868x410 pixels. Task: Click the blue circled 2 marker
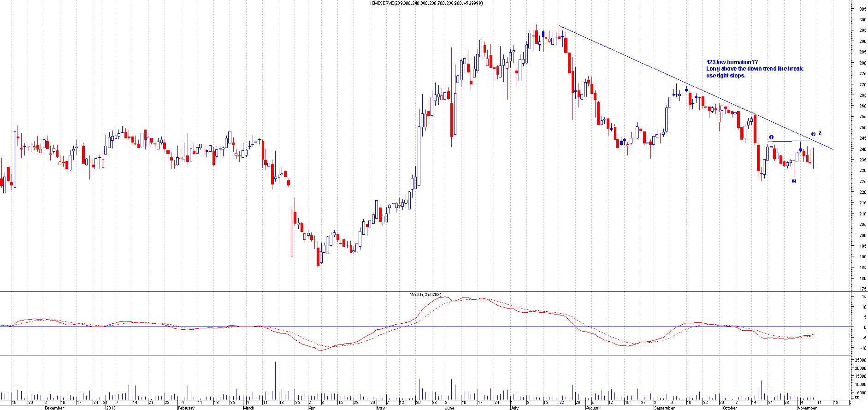[794, 181]
